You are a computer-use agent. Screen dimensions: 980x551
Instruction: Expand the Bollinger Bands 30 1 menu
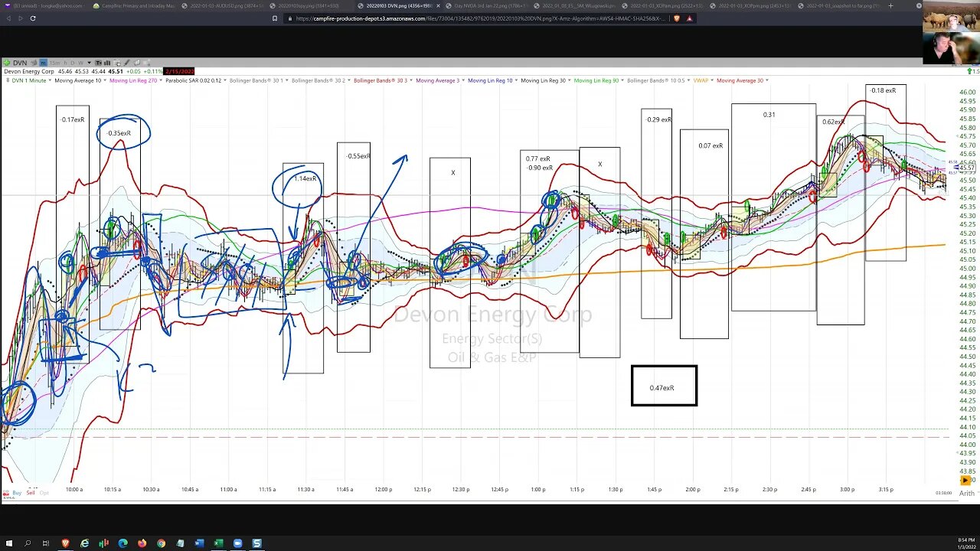[x=287, y=80]
